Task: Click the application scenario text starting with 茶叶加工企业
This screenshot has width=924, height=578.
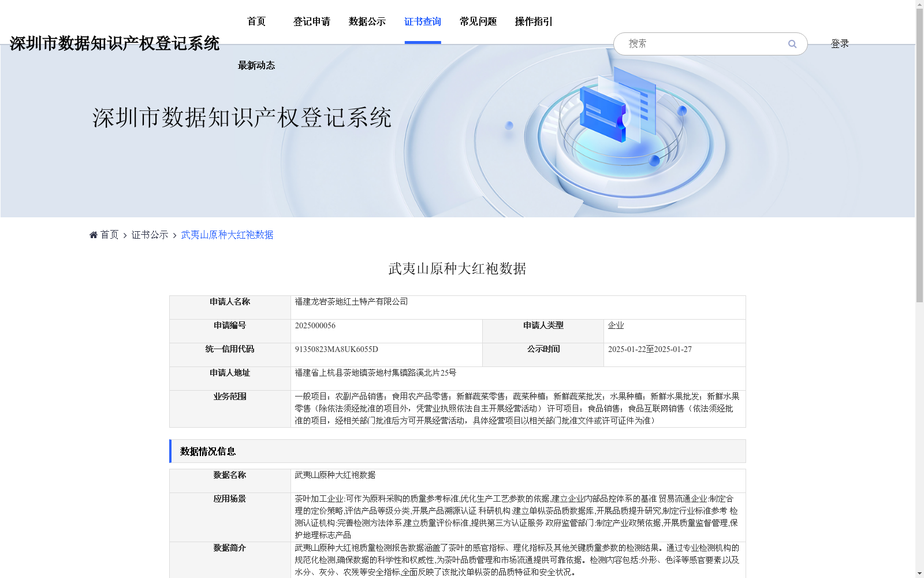Action: coord(517,517)
